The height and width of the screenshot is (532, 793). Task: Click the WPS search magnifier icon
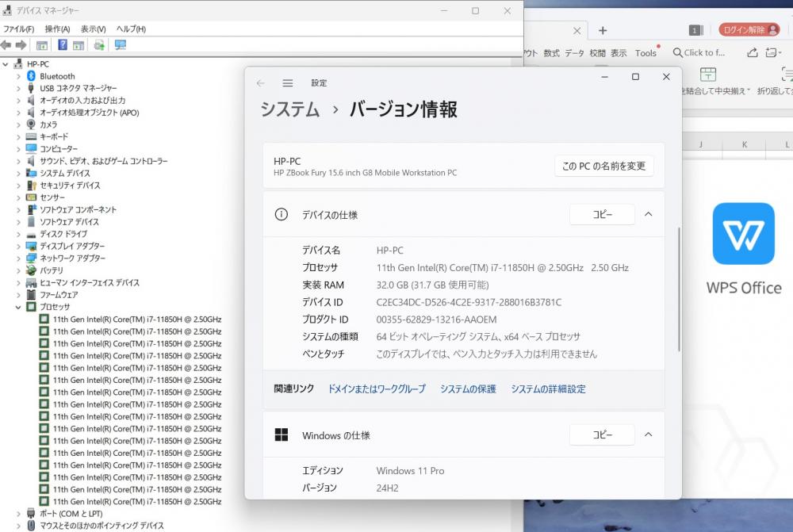[678, 52]
